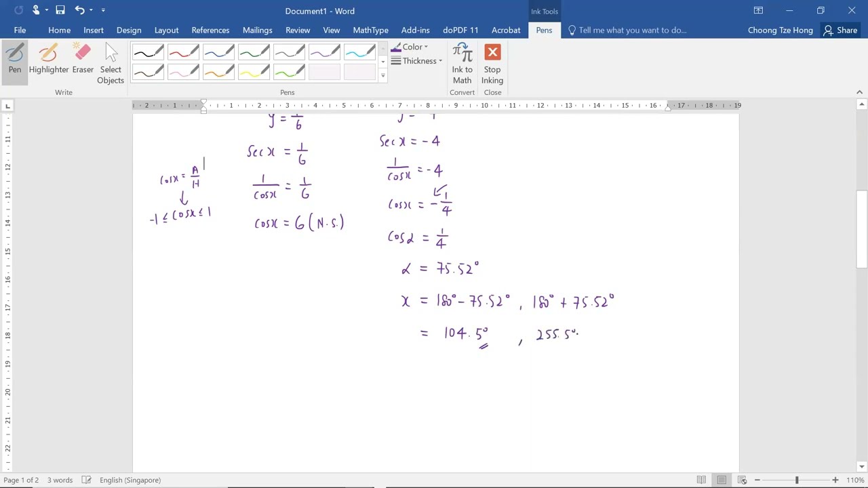Switch to Read Mode view
Viewport: 868px width, 488px height.
[x=702, y=480]
